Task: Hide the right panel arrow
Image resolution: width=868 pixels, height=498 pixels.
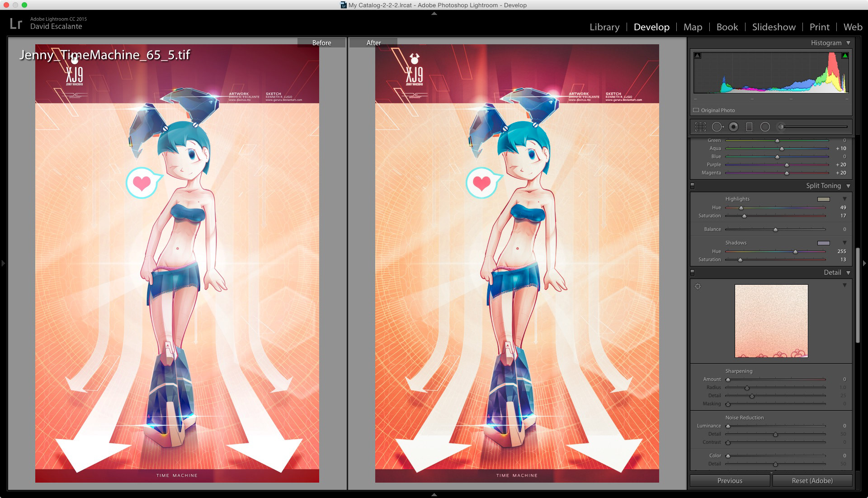Action: coord(864,263)
